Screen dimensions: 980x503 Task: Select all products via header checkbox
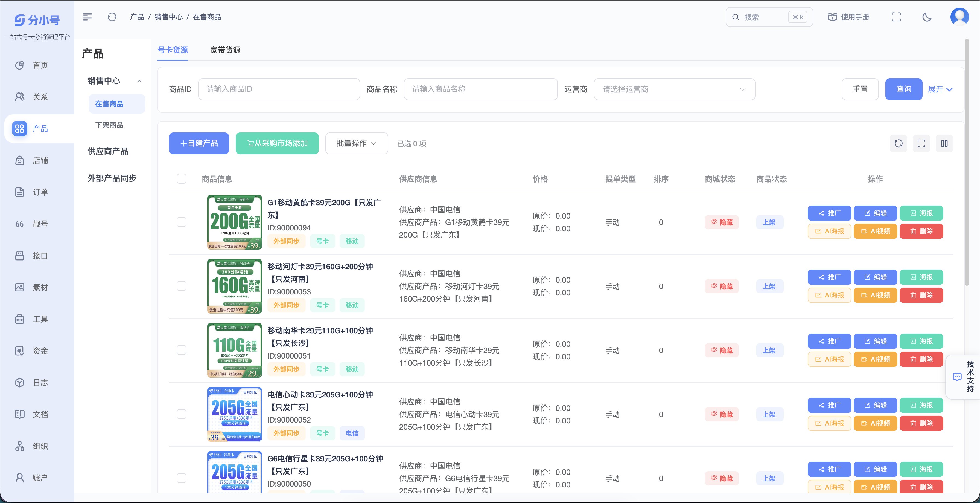click(182, 179)
